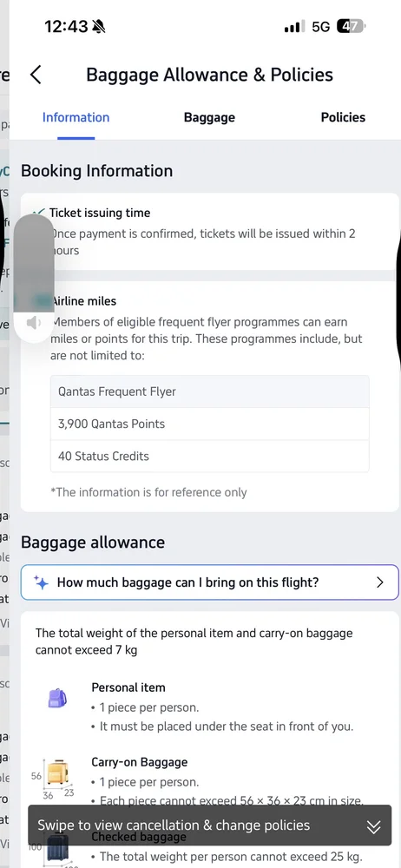Select the Qantas Frequent Flyer row
Image resolution: width=401 pixels, height=868 pixels.
point(210,391)
